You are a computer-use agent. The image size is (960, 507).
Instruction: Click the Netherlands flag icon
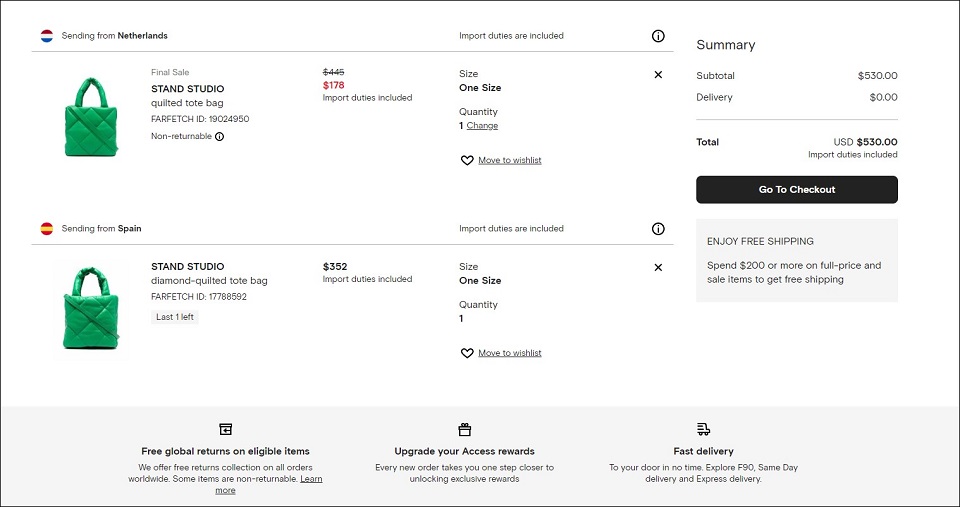coord(47,36)
